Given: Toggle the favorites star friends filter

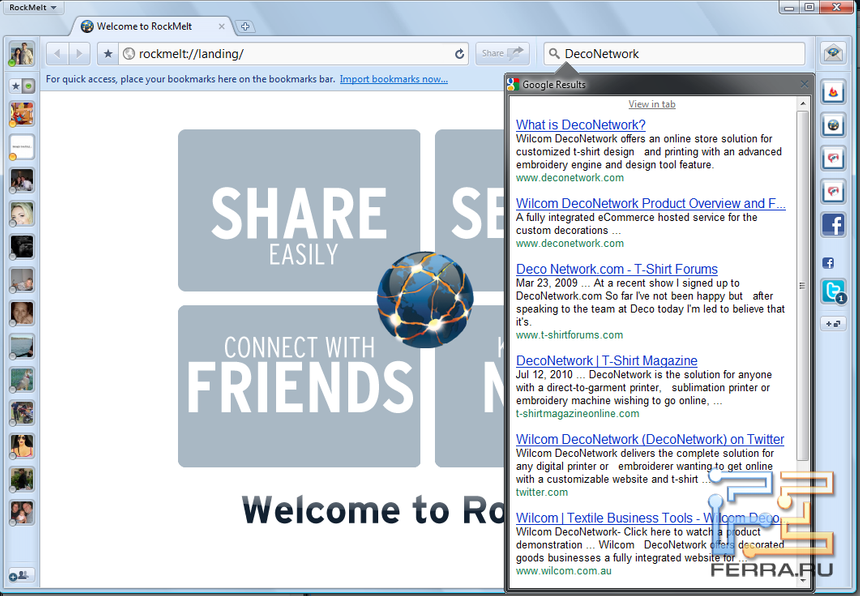Looking at the screenshot, I should [15, 86].
